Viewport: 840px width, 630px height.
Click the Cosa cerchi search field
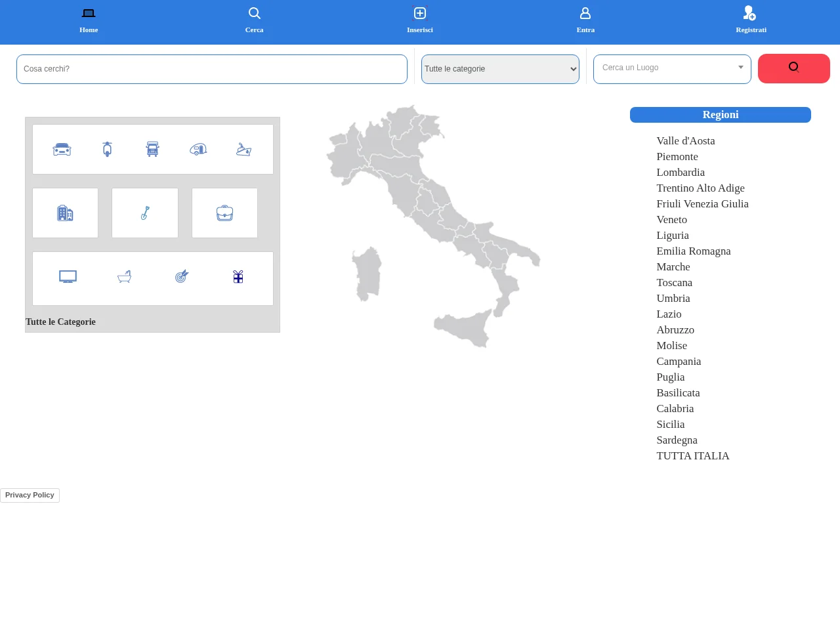(x=212, y=69)
